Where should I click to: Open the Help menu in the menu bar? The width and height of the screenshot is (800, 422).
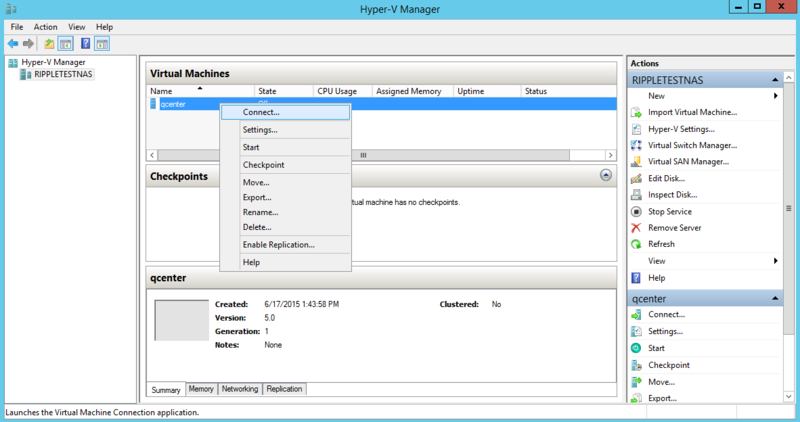[x=105, y=27]
